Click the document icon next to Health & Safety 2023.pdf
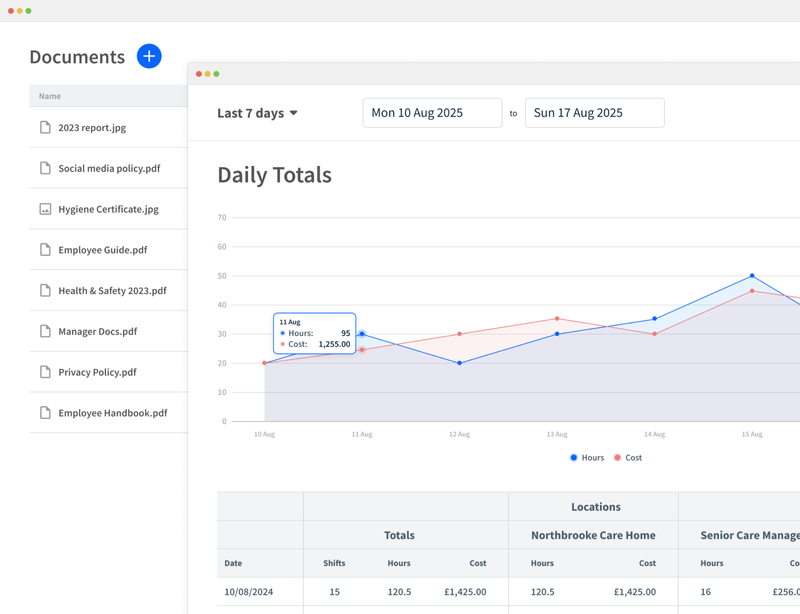800x614 pixels. point(44,290)
